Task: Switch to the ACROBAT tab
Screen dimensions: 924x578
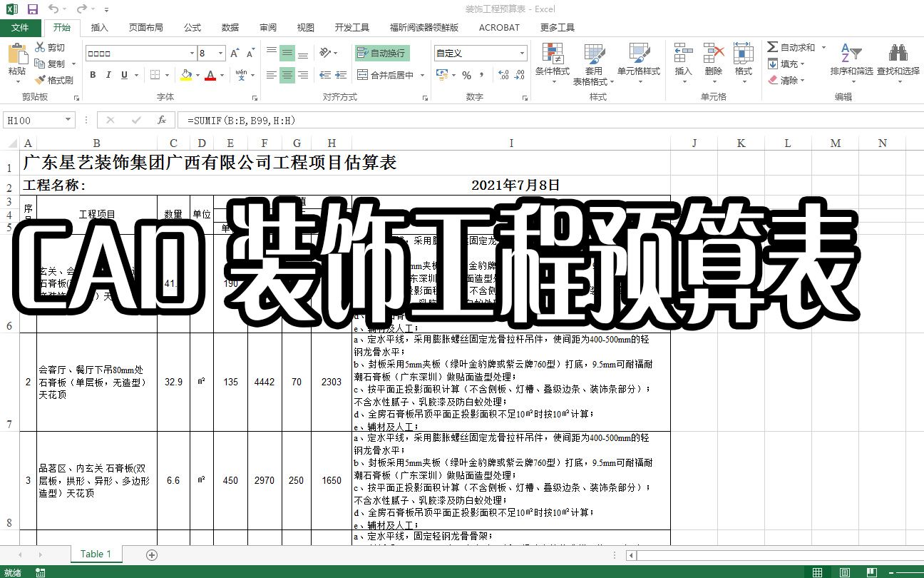Action: click(499, 28)
